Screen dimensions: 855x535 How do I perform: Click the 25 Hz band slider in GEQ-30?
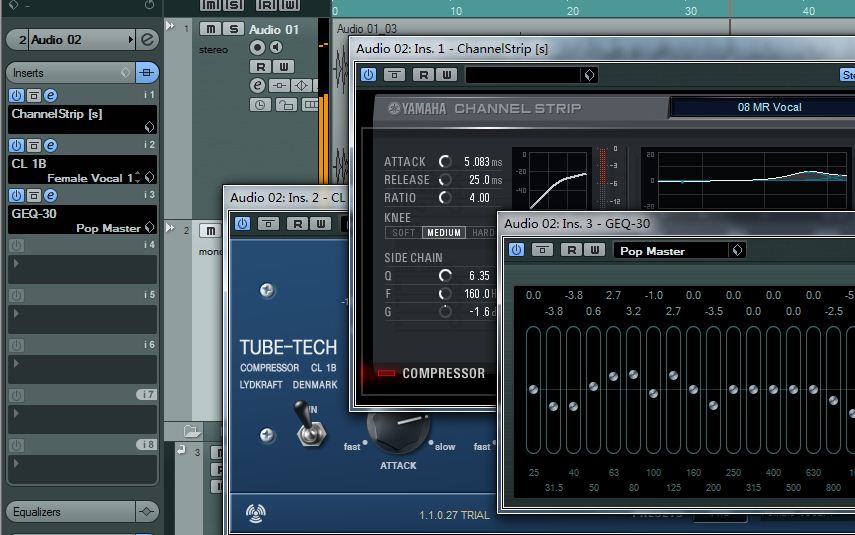pos(533,390)
